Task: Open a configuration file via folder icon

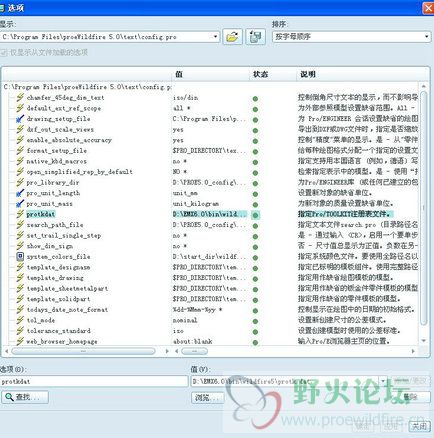Action: (x=232, y=36)
